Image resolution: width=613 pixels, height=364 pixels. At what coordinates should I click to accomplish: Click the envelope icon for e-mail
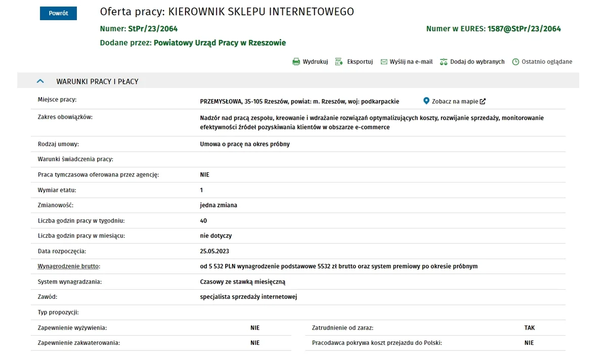(384, 62)
